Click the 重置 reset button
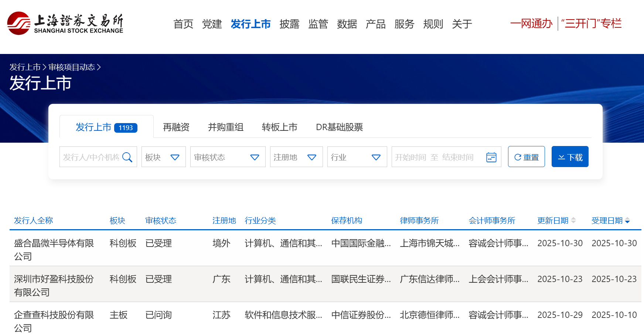Image resolution: width=644 pixels, height=336 pixels. pos(526,157)
